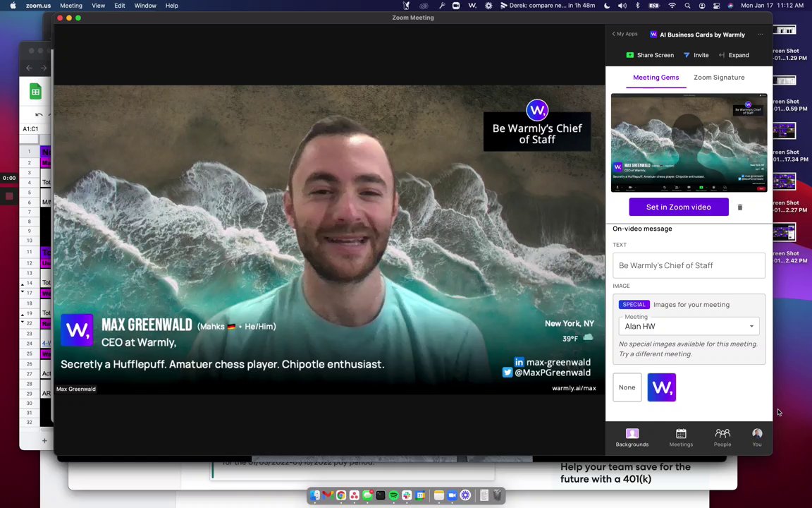Open the Edit menu
Image resolution: width=812 pixels, height=508 pixels.
(120, 6)
